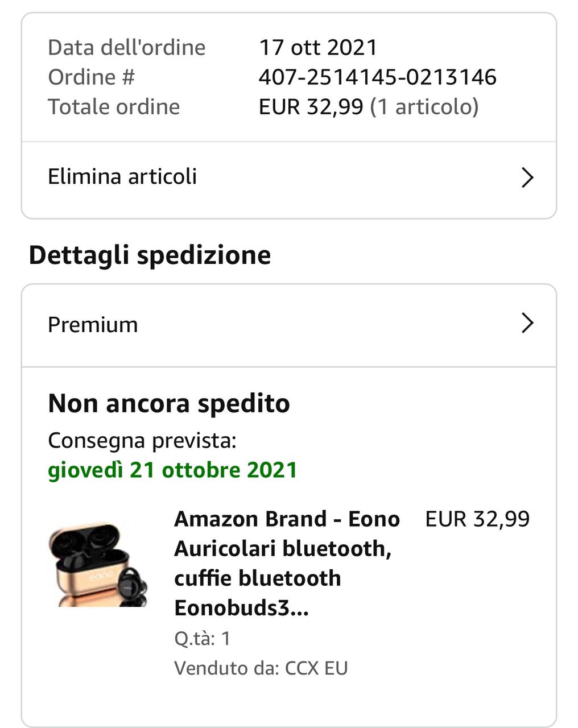
Task: Open the Eono earbuds product thumbnail
Action: [98, 564]
